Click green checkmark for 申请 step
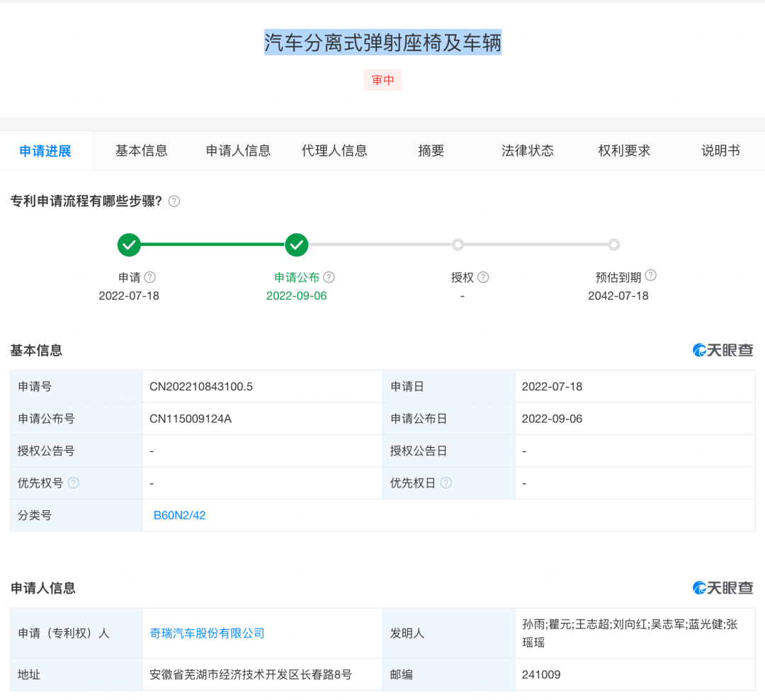Image resolution: width=765 pixels, height=700 pixels. [x=130, y=244]
